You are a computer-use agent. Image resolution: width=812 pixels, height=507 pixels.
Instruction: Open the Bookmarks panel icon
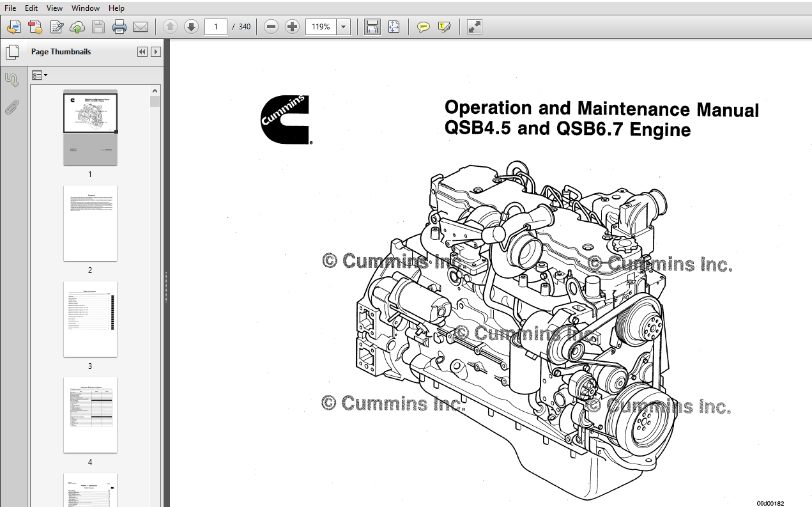tap(12, 80)
